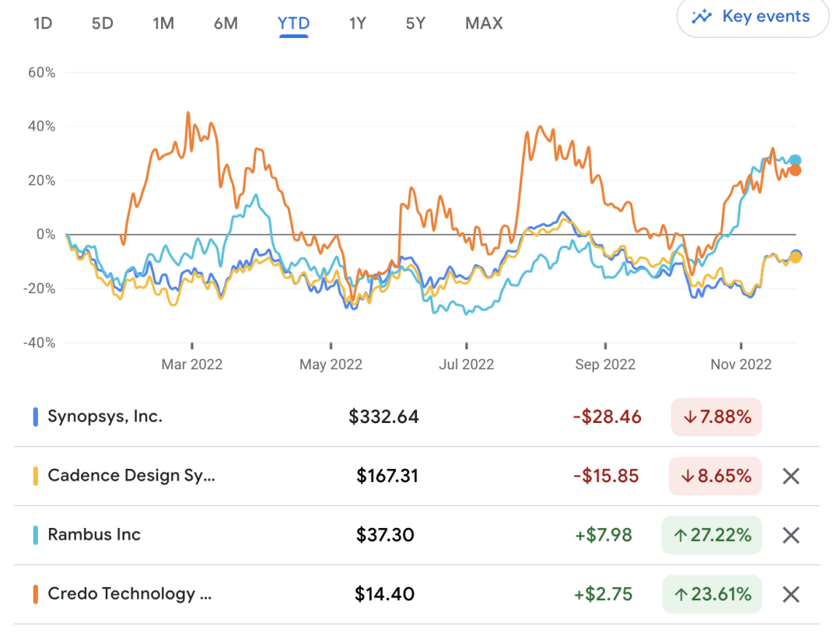Click the -20% y-axis label

click(x=39, y=288)
